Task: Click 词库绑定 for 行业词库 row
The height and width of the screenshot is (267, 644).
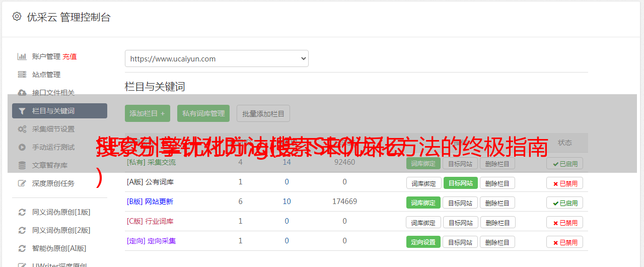Action: pos(423,223)
